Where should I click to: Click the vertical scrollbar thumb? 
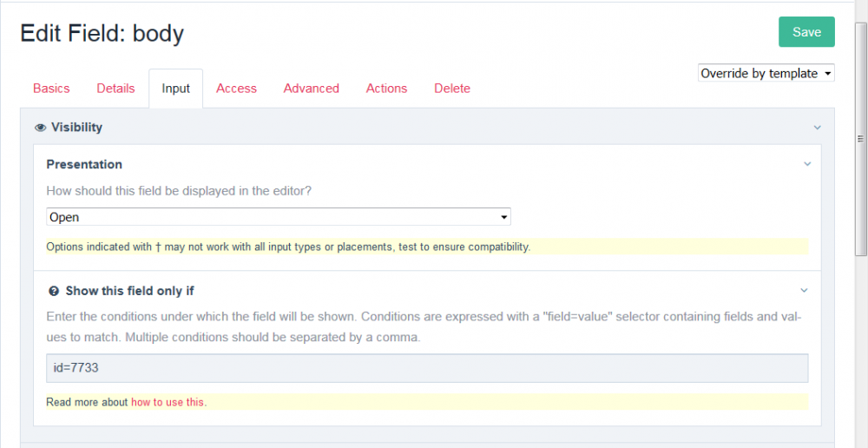coord(860,139)
